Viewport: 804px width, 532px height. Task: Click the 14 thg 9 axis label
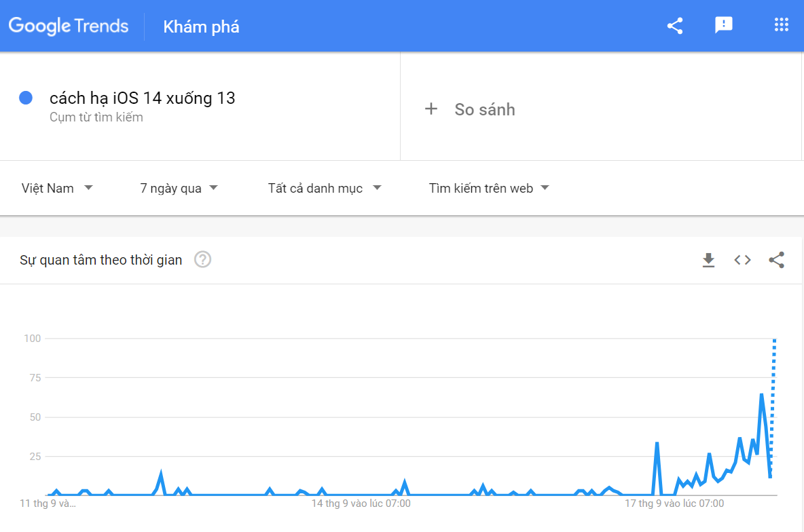361,503
